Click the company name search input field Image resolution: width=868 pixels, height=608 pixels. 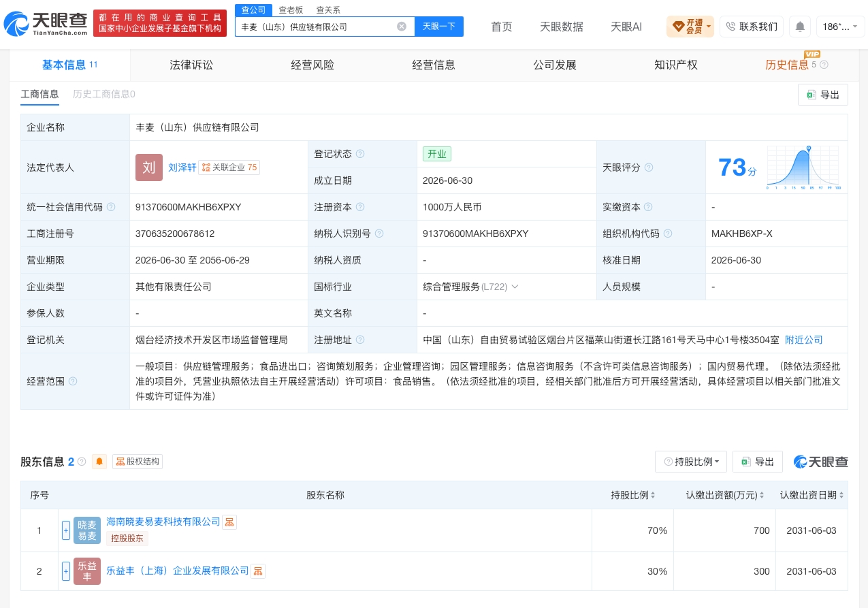pyautogui.click(x=317, y=27)
